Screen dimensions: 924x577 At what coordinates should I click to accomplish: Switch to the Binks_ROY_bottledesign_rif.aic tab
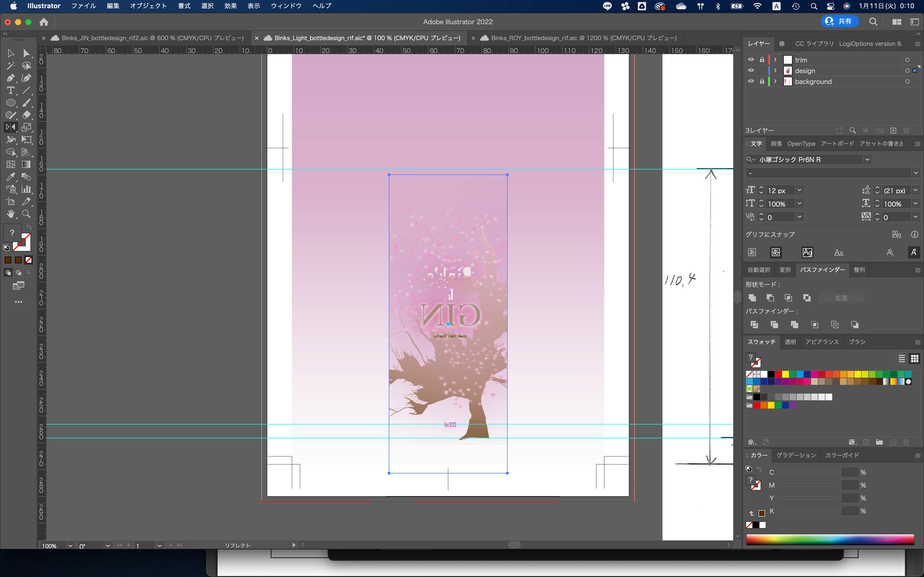[583, 38]
